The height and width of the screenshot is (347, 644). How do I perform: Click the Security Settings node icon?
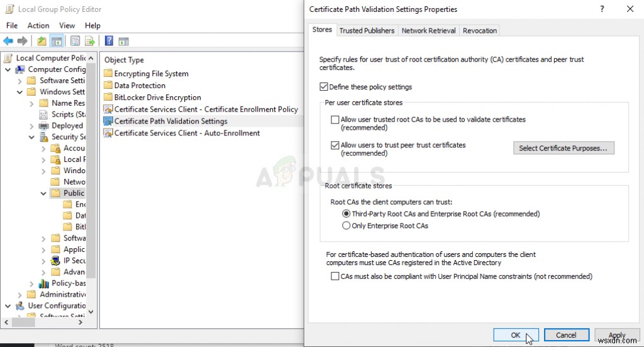(43, 137)
